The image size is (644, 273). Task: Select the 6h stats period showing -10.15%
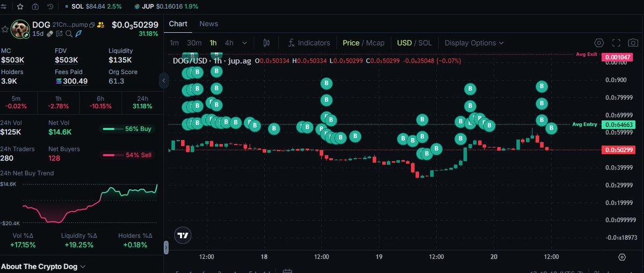[100, 102]
